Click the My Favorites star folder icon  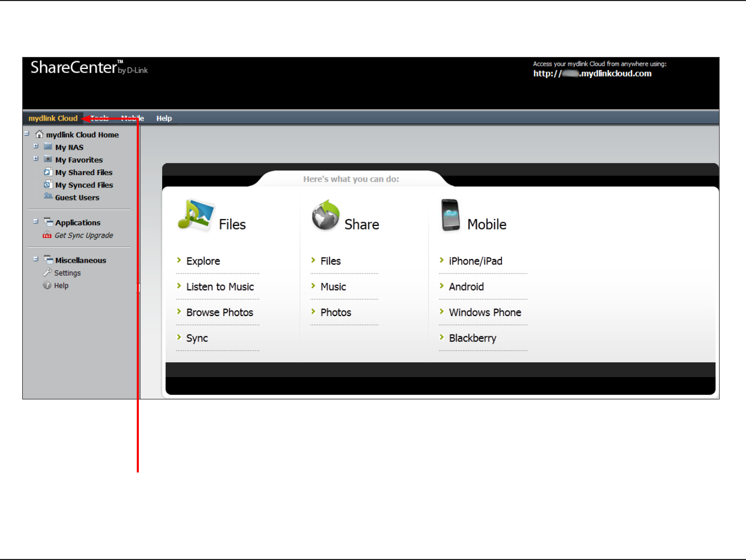(x=48, y=159)
